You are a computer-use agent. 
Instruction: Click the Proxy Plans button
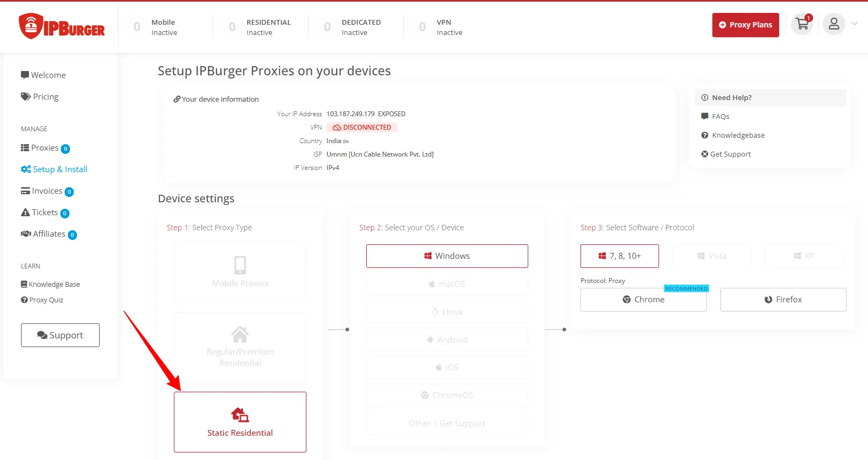[745, 25]
